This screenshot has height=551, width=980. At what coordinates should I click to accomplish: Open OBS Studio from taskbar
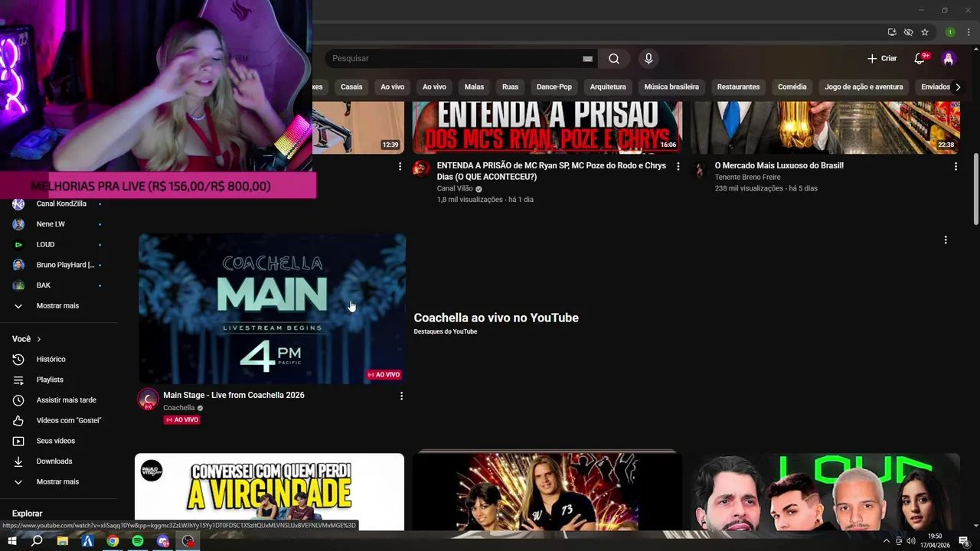(x=188, y=541)
